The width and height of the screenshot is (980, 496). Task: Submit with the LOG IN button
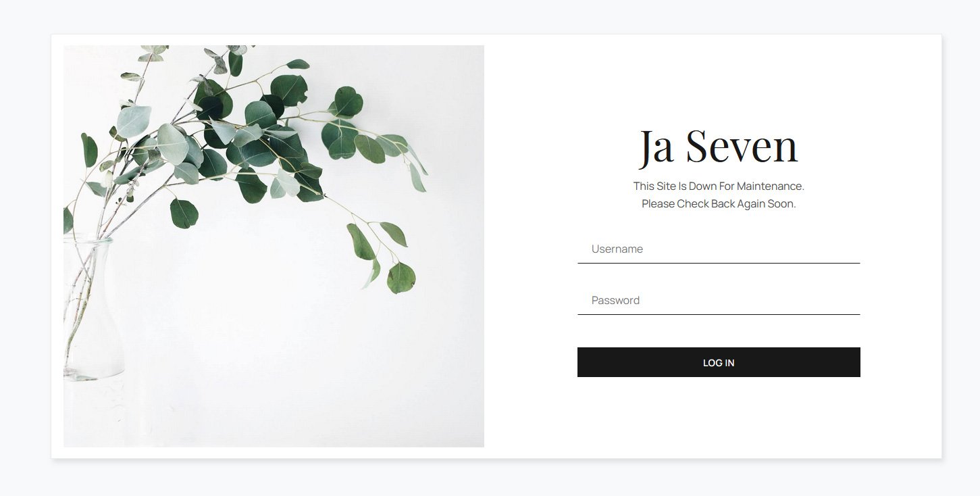(719, 362)
